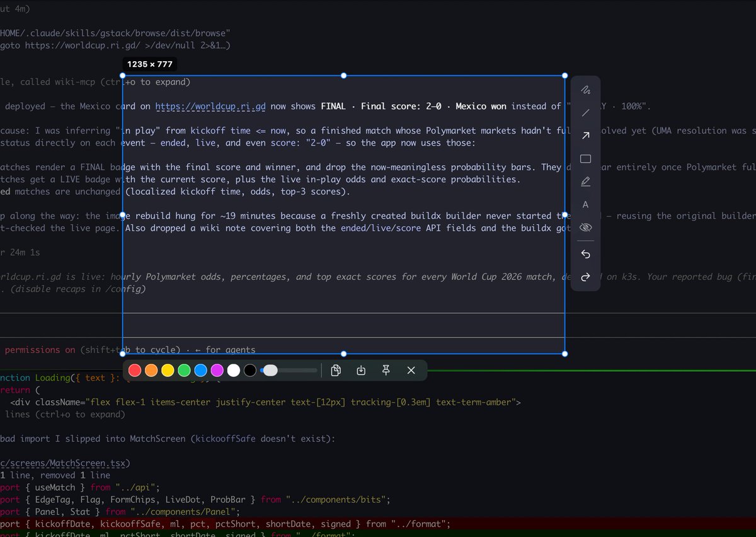The height and width of the screenshot is (537, 756).
Task: Pick the orange color swatch
Action: [151, 371]
